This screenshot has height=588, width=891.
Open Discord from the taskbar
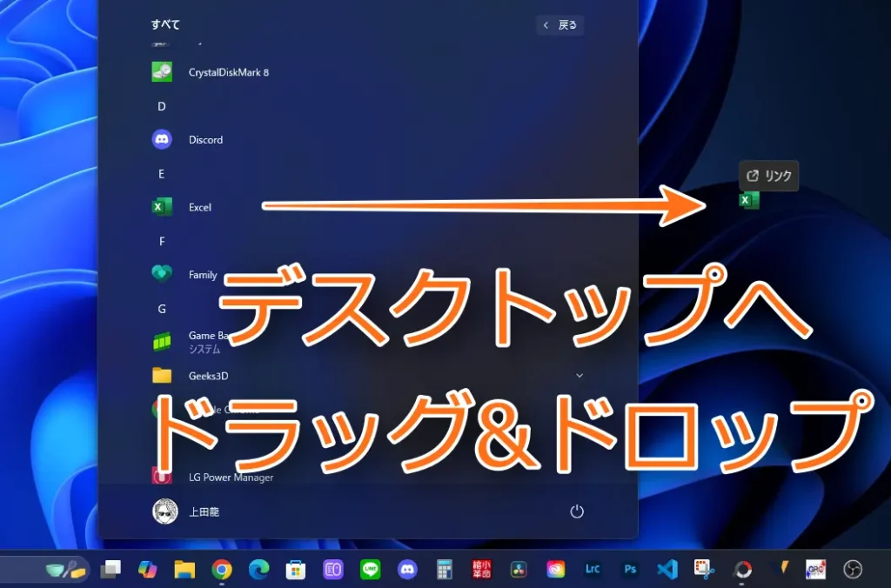click(x=407, y=569)
